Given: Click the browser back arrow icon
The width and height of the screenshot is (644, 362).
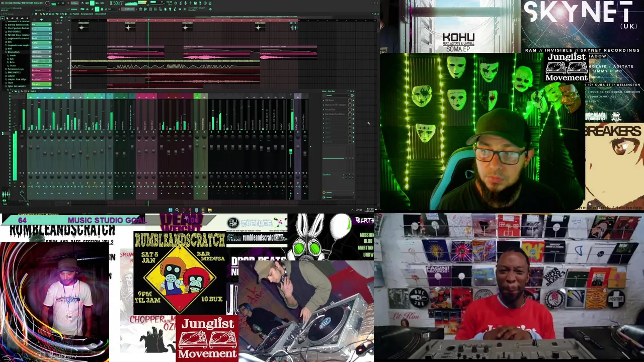Looking at the screenshot, I should [3, 18].
